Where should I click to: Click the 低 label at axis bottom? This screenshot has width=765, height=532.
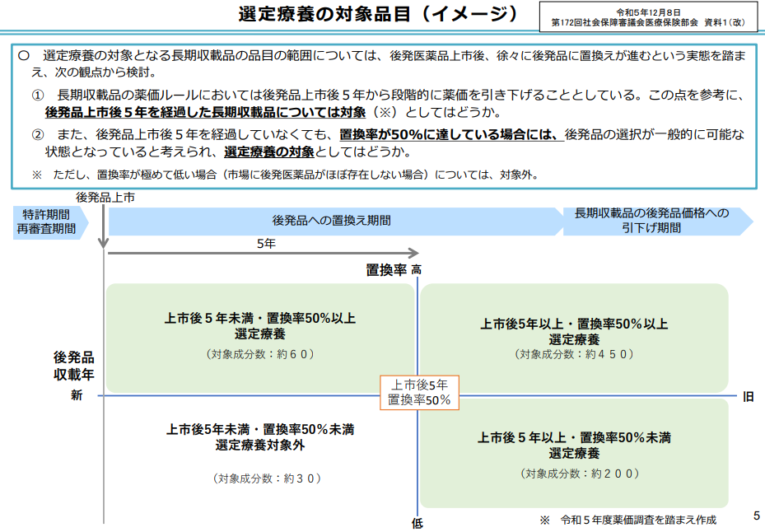[x=417, y=523]
